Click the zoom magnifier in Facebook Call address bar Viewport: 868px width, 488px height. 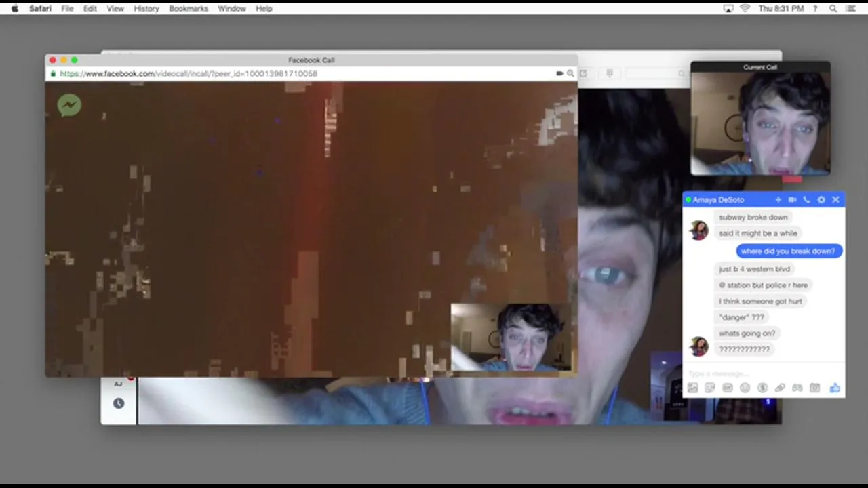click(x=570, y=73)
